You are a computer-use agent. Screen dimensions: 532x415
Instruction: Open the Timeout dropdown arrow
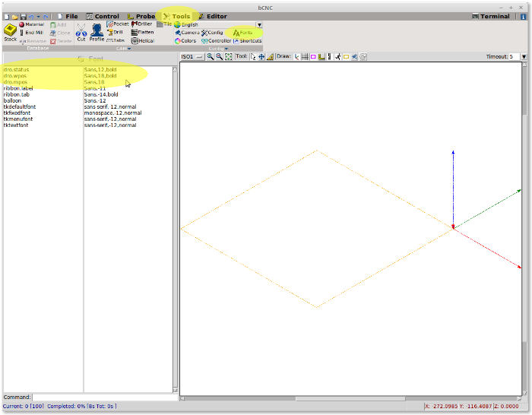tap(524, 57)
